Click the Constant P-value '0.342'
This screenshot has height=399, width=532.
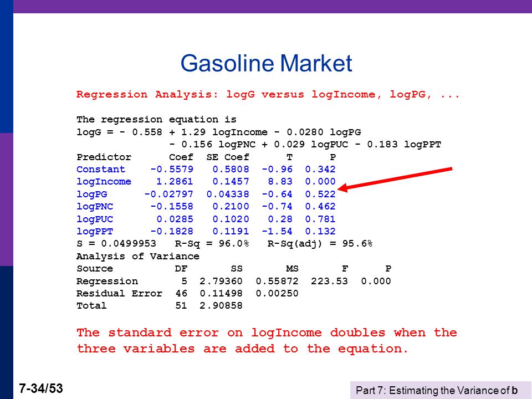point(320,169)
